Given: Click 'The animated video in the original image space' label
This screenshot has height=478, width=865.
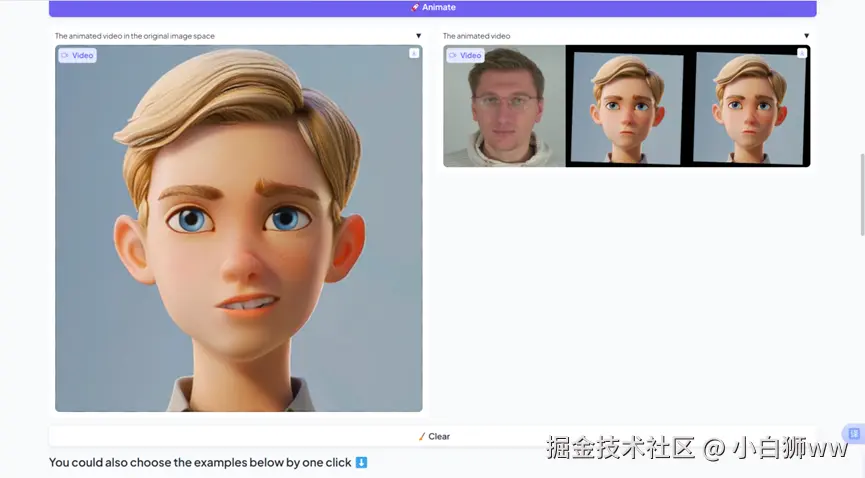Looking at the screenshot, I should pos(135,36).
